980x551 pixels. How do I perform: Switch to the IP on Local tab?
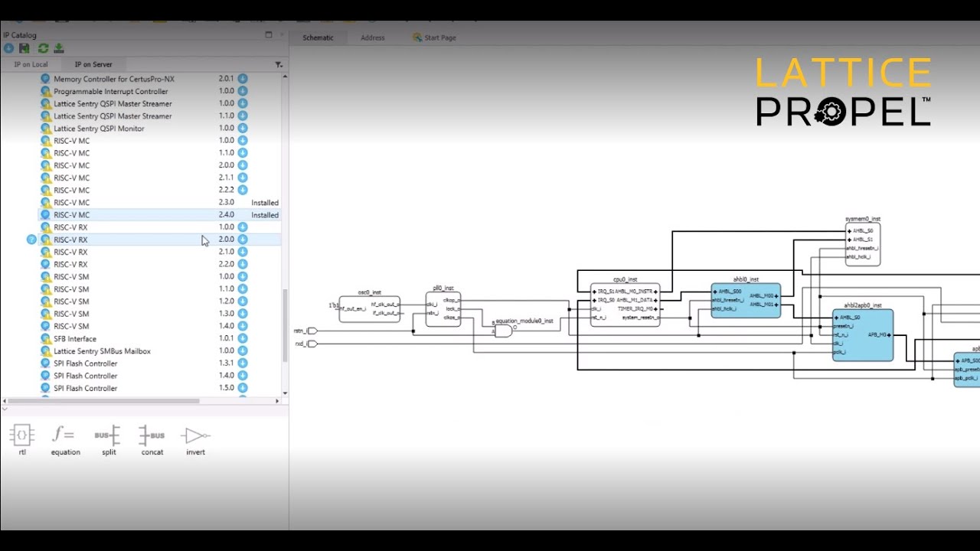(x=31, y=64)
